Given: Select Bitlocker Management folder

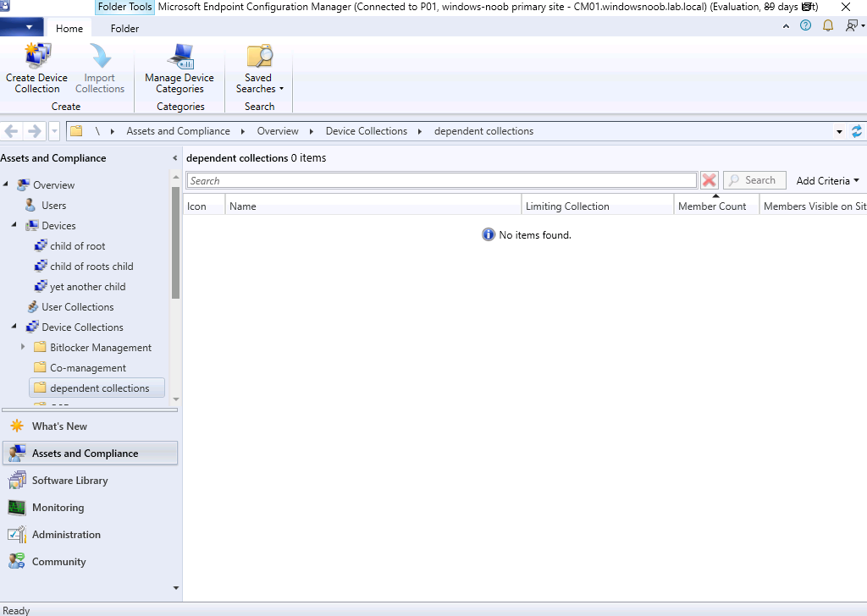Looking at the screenshot, I should click(101, 348).
